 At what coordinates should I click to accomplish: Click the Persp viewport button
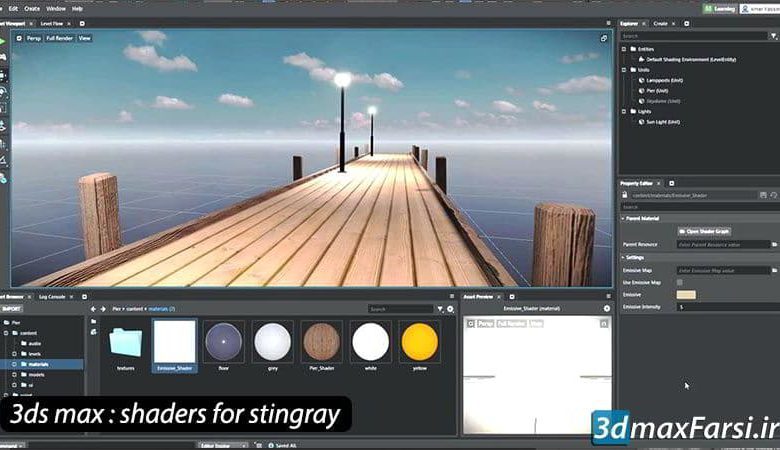pos(34,38)
